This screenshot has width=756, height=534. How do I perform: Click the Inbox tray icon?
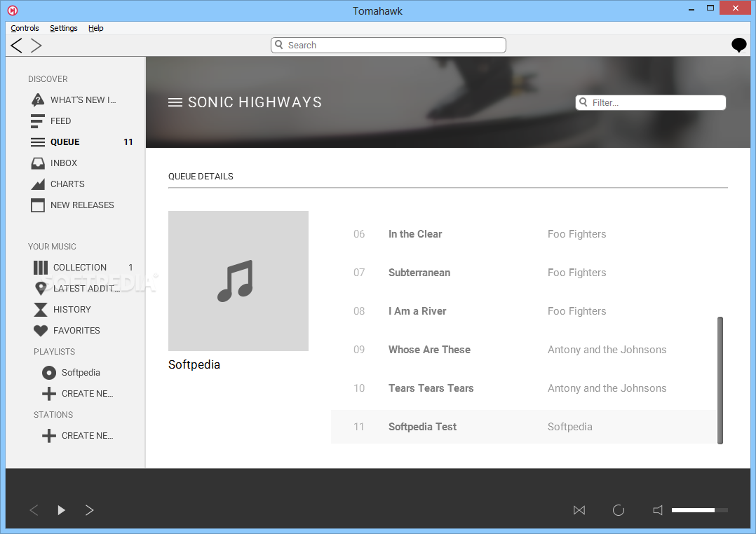coord(38,163)
